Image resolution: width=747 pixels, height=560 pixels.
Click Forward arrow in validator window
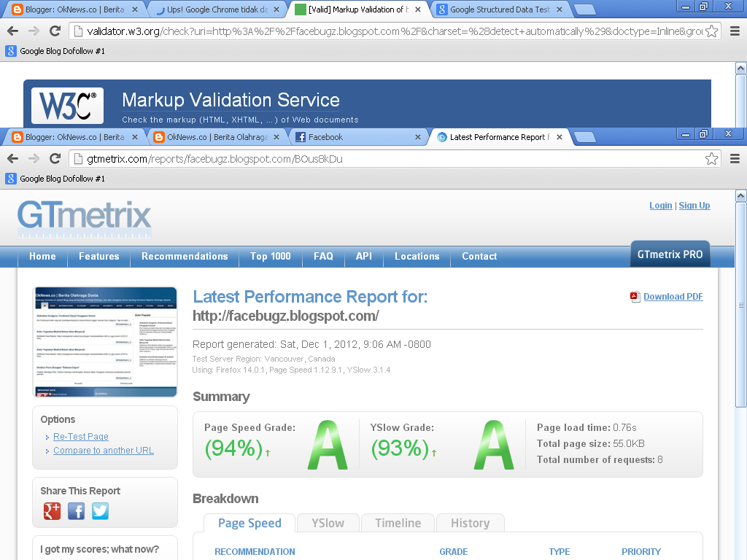[x=34, y=31]
